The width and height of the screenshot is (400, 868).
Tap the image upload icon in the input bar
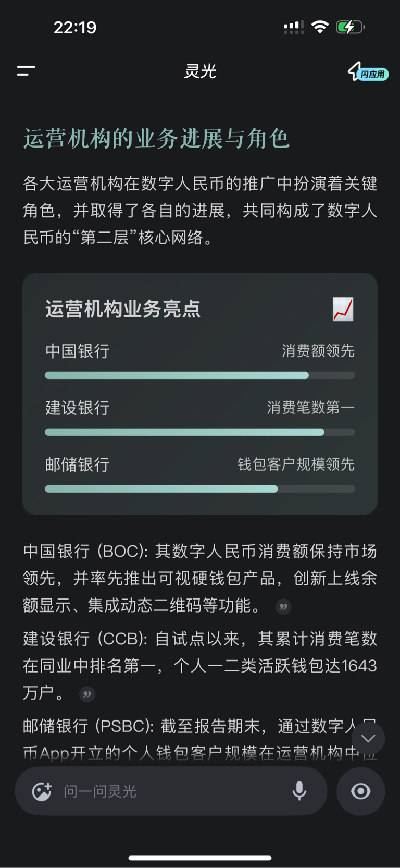(42, 791)
